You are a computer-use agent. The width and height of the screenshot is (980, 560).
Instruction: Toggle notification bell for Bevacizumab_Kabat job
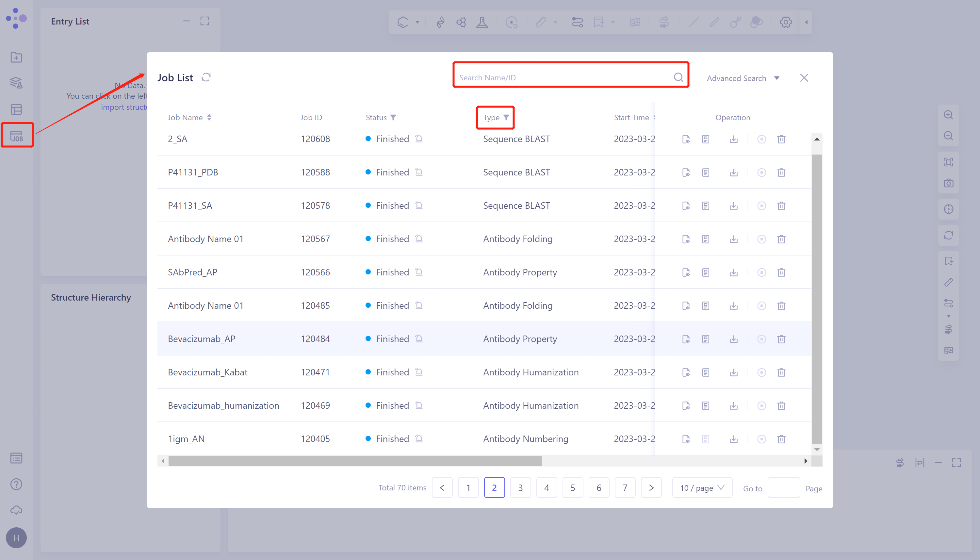point(419,372)
